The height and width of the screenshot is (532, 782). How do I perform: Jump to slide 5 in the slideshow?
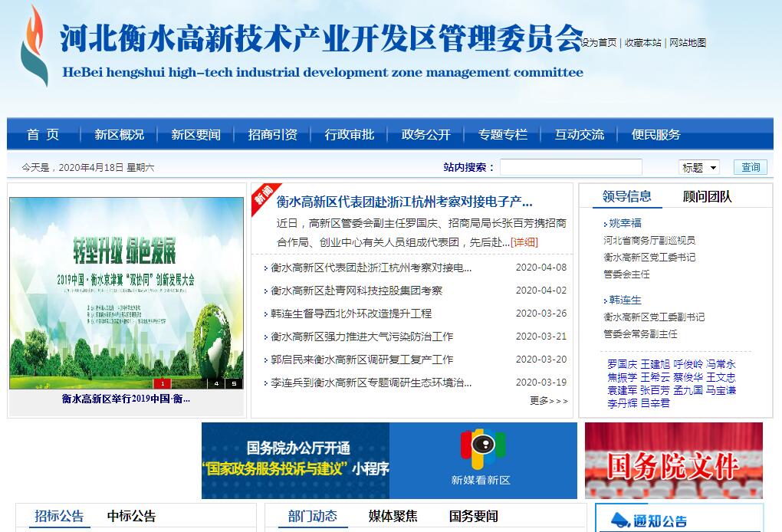point(233,383)
